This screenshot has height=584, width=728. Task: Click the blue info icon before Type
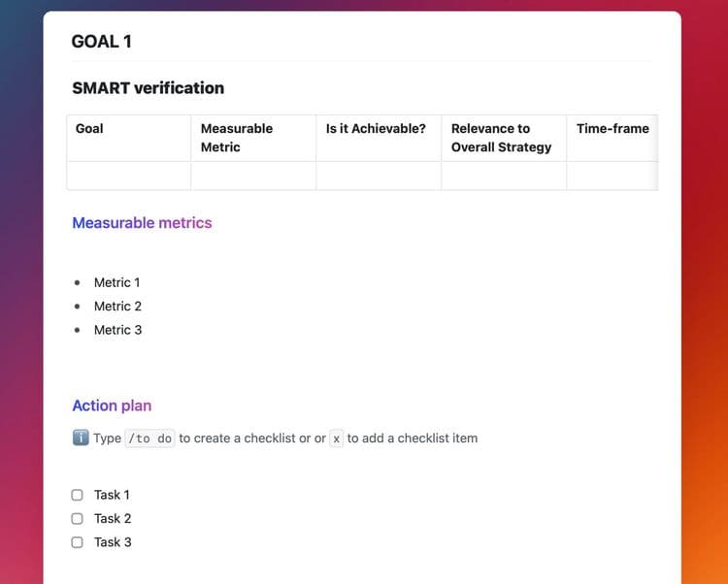click(x=81, y=438)
